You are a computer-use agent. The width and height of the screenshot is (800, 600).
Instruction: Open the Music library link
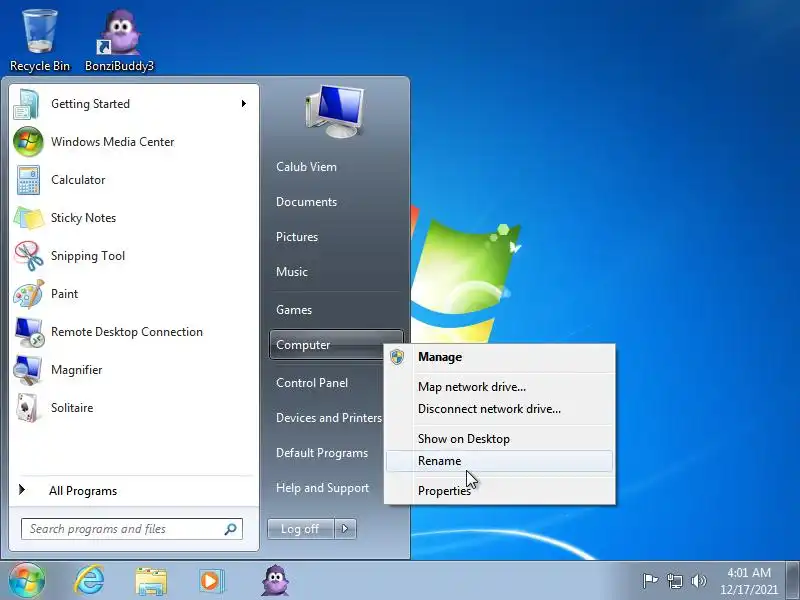click(x=336, y=272)
